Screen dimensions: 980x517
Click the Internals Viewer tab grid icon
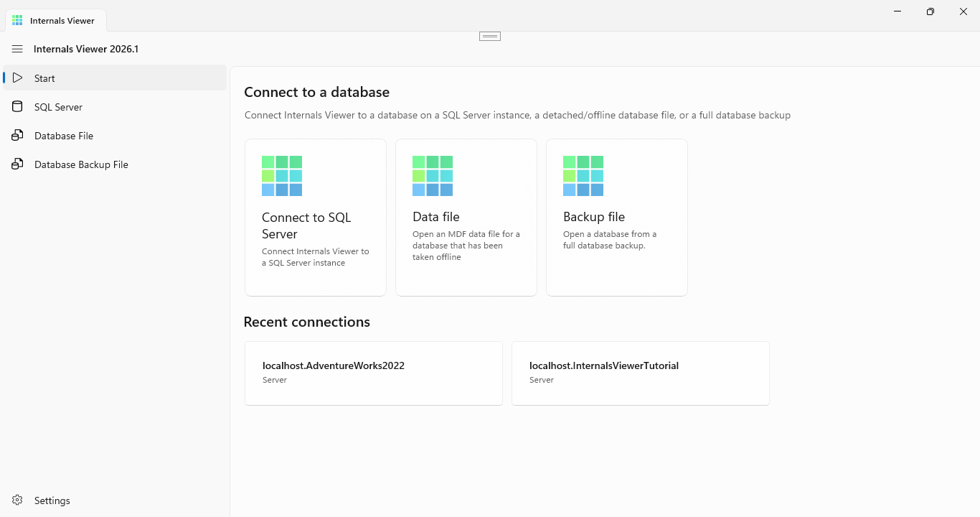(x=17, y=21)
